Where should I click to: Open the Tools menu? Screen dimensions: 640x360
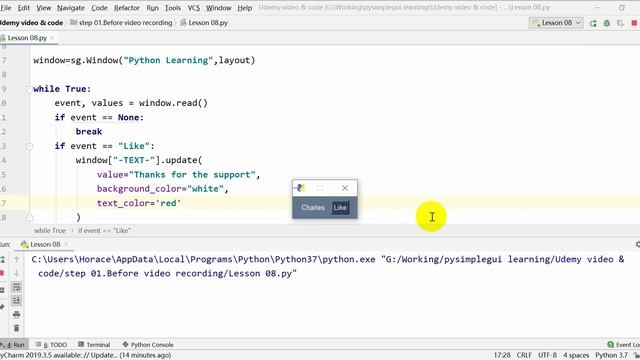coord(173,8)
